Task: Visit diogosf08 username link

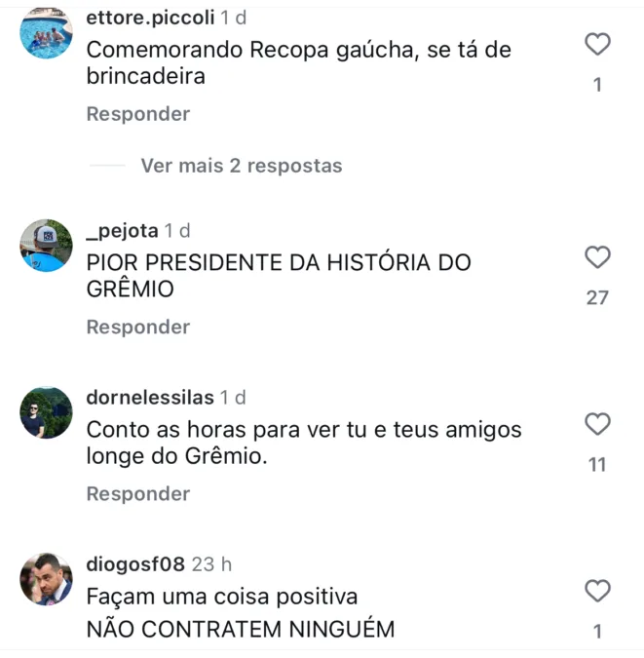Action: 135,564
